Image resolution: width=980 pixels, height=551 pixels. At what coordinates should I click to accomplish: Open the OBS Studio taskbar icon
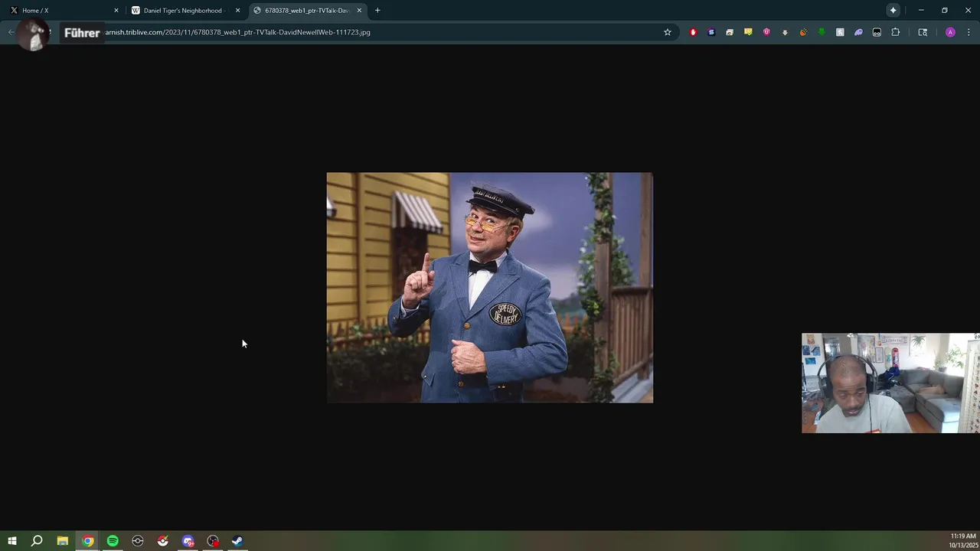pos(213,541)
